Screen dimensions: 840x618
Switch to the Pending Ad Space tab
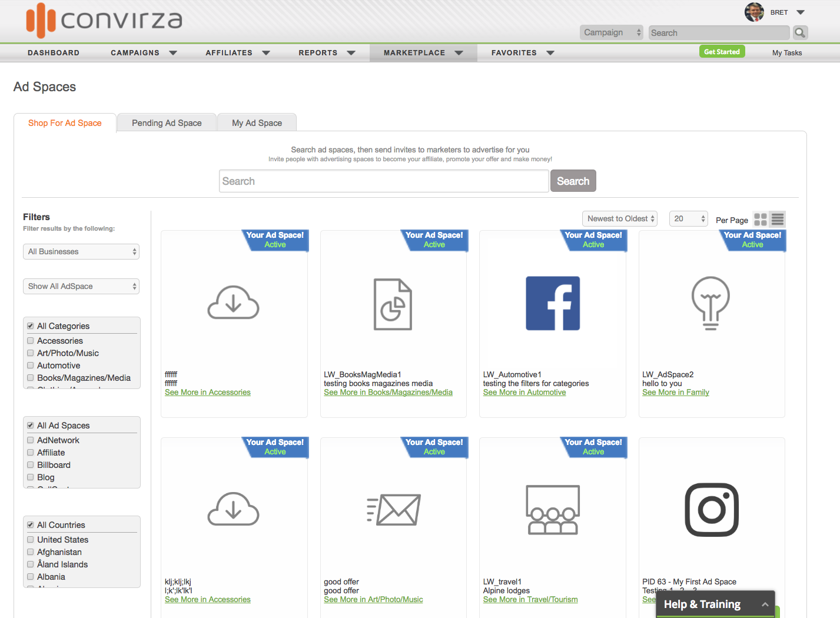click(x=167, y=122)
